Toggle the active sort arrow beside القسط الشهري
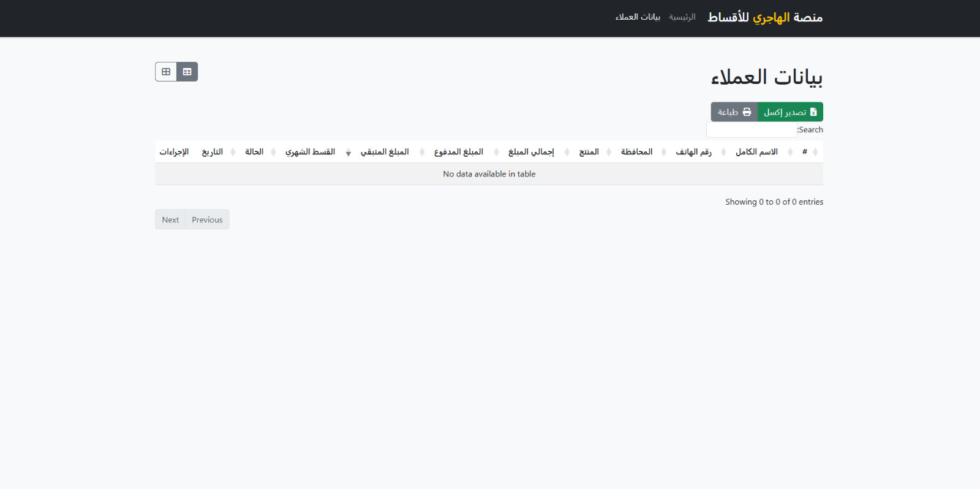Screen dimensions: 980x489 pos(348,152)
